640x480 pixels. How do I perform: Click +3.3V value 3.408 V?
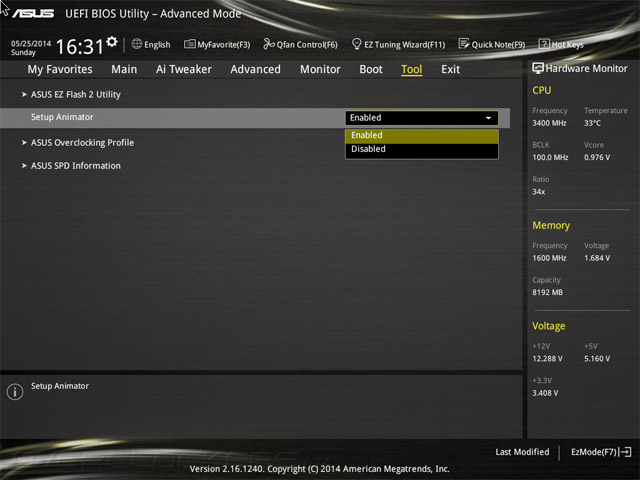click(545, 393)
